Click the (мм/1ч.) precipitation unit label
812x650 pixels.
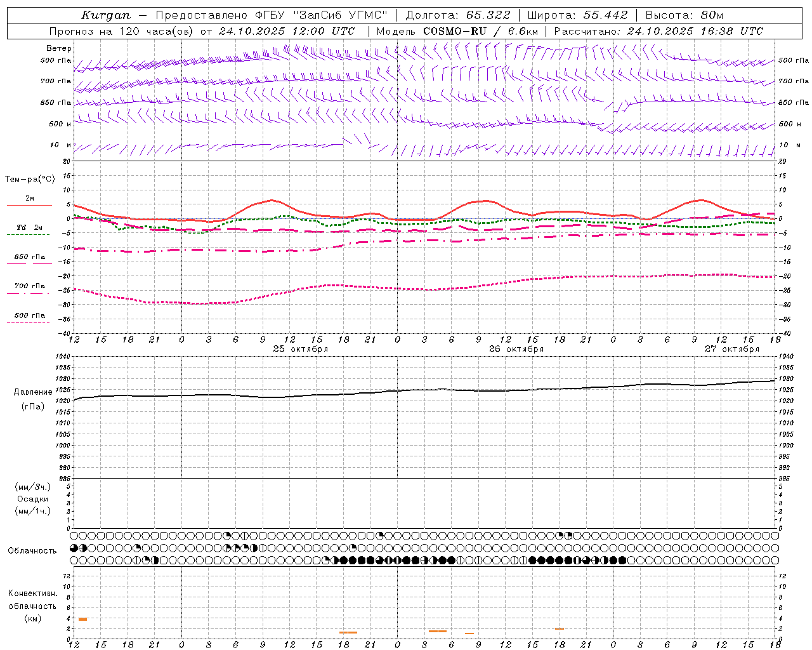pyautogui.click(x=33, y=511)
